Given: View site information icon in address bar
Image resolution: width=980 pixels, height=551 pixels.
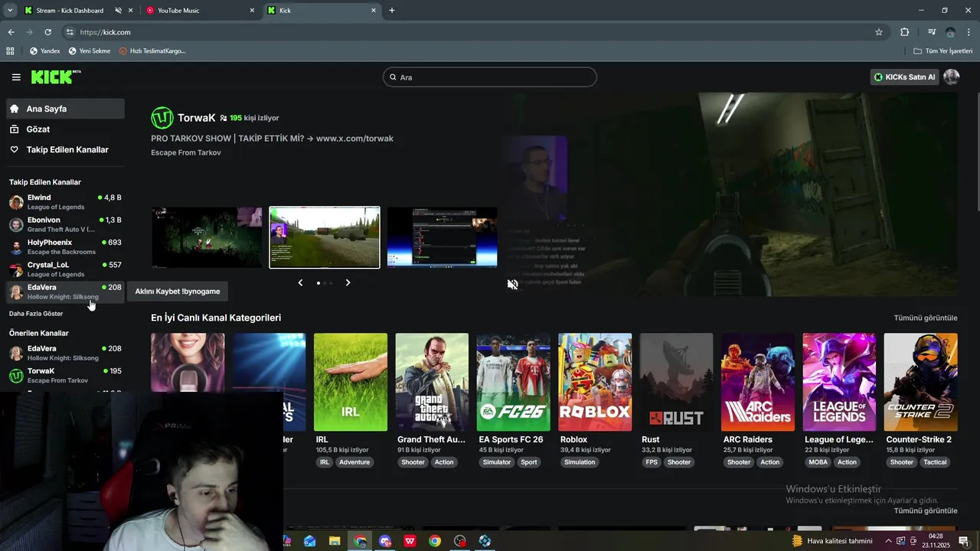Looking at the screenshot, I should pos(70,32).
